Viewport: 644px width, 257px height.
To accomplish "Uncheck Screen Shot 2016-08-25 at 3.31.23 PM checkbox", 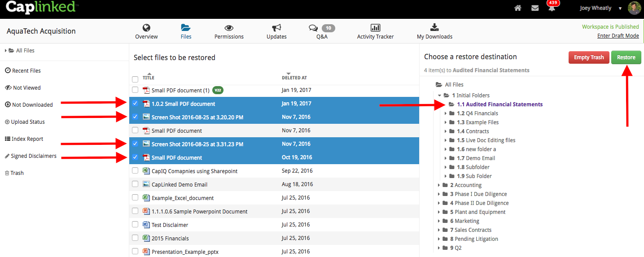I will click(x=135, y=144).
